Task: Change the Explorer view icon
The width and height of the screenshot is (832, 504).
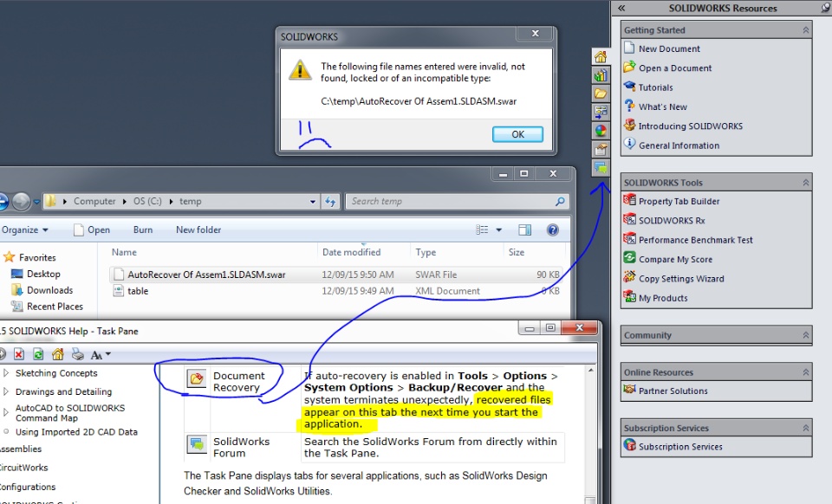Action: coord(482,230)
